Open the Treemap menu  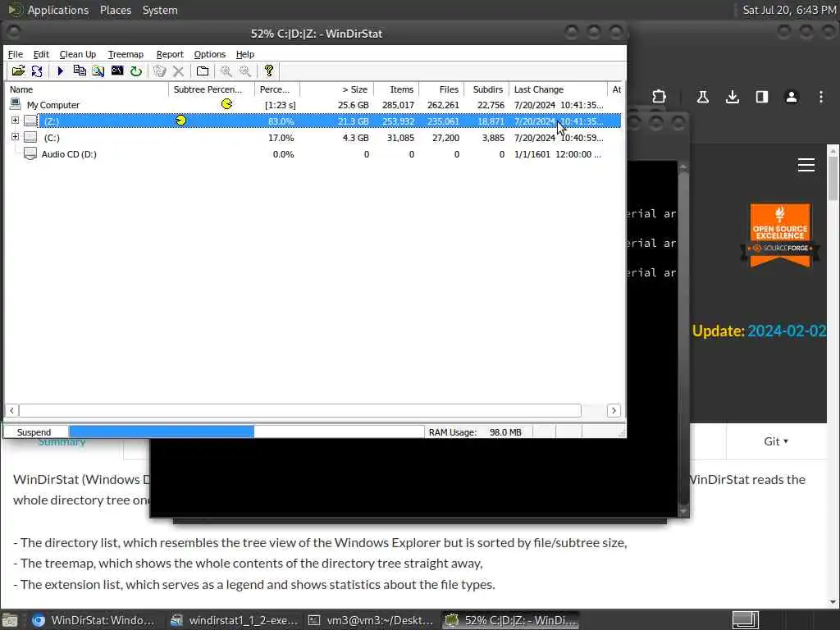pyautogui.click(x=126, y=54)
